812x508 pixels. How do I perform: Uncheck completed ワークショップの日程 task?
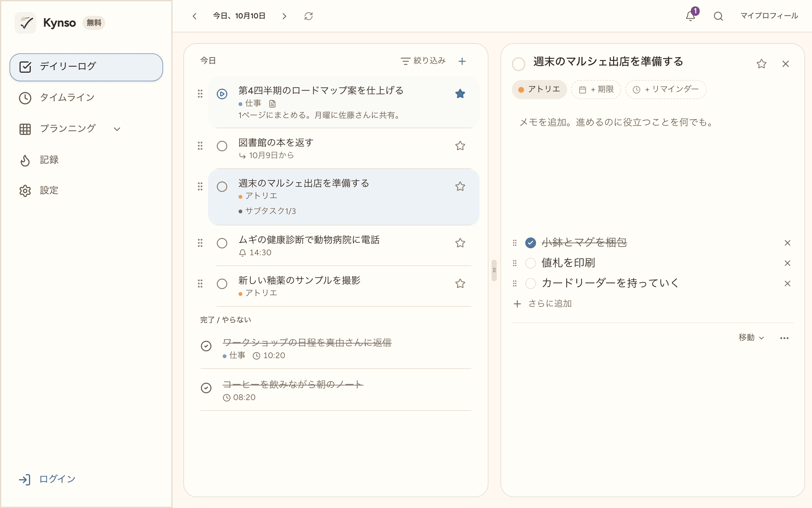(x=206, y=346)
